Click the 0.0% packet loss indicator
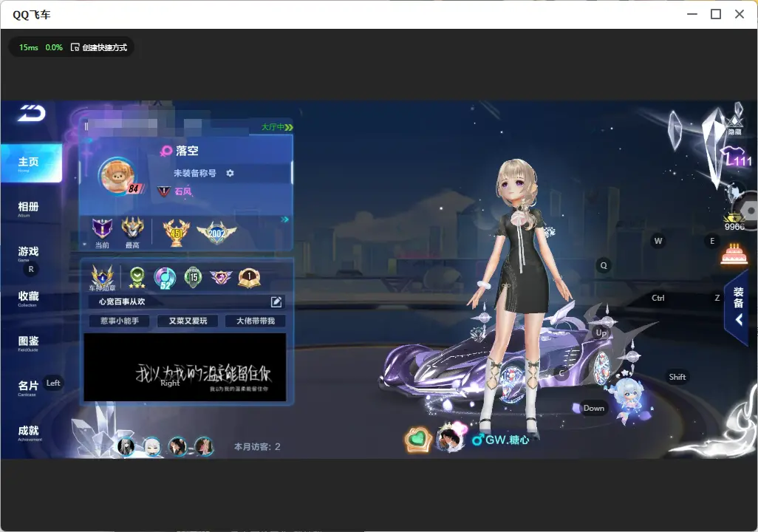This screenshot has width=758, height=532. pyautogui.click(x=54, y=47)
